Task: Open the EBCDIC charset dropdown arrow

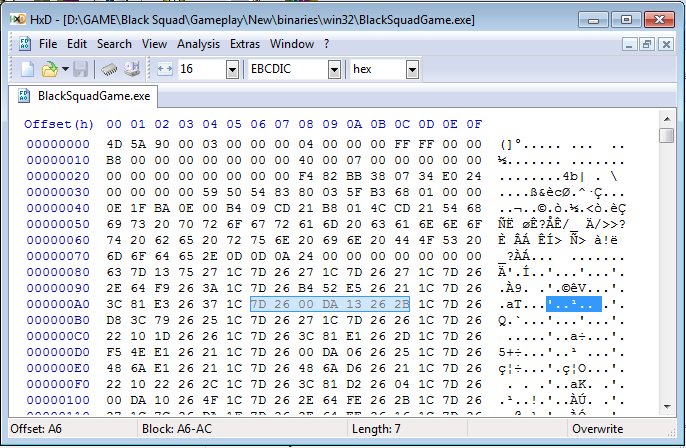Action: pos(334,70)
